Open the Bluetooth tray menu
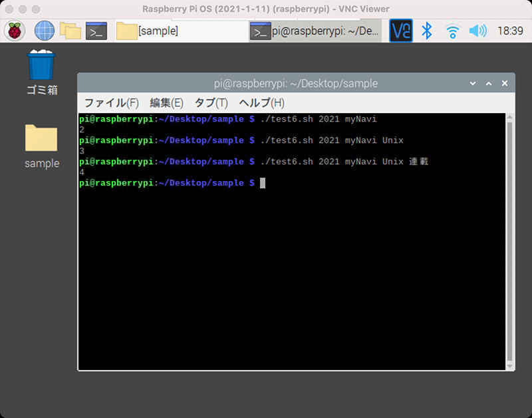532x418 pixels. click(426, 31)
